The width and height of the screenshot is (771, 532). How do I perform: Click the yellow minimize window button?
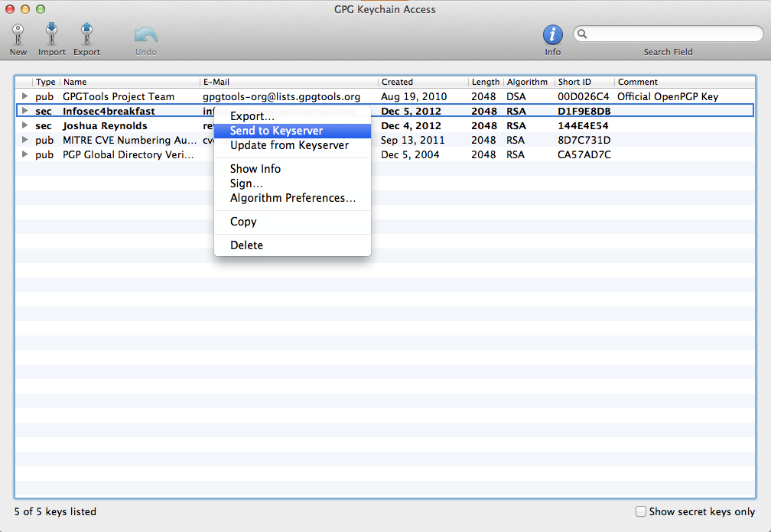click(25, 9)
